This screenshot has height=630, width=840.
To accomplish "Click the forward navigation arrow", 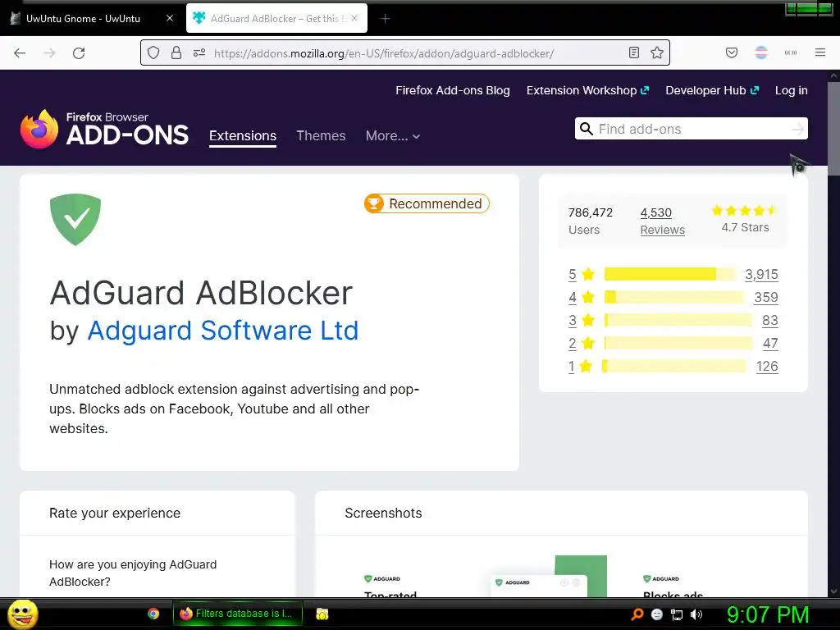I will [49, 53].
